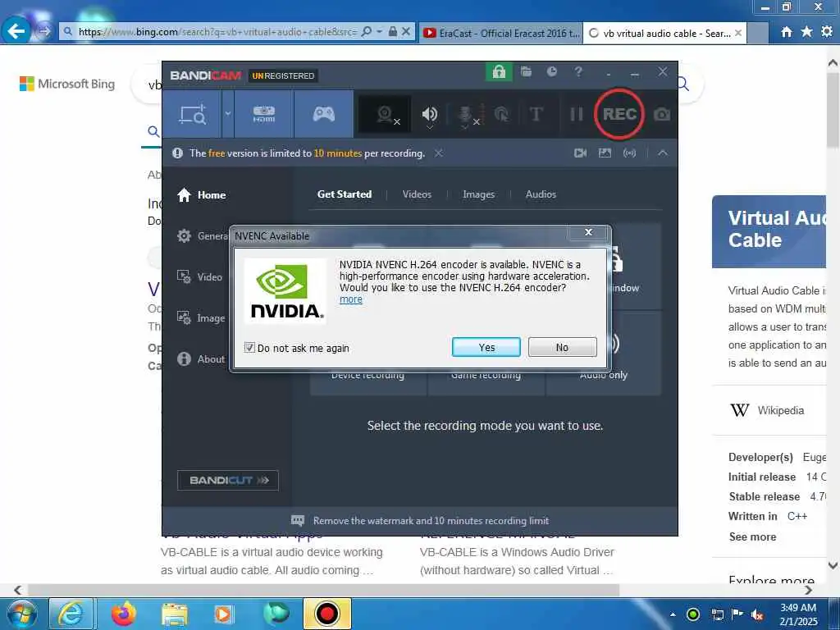This screenshot has width=840, height=630.
Task: Open browser favorites star icon
Action: click(806, 32)
